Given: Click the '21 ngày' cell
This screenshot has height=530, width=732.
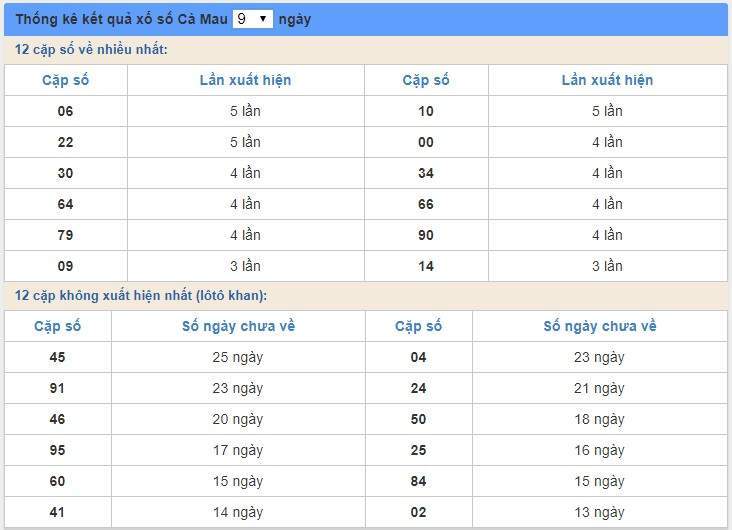Looking at the screenshot, I should click(x=599, y=388).
